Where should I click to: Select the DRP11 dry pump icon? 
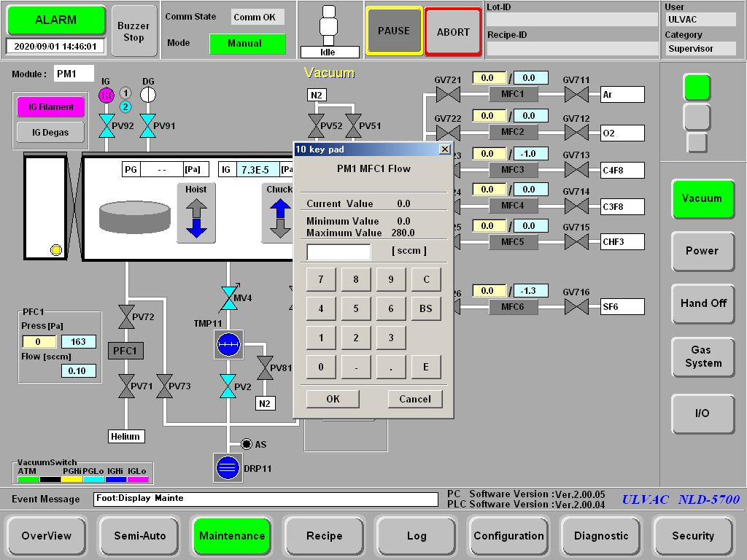(228, 467)
